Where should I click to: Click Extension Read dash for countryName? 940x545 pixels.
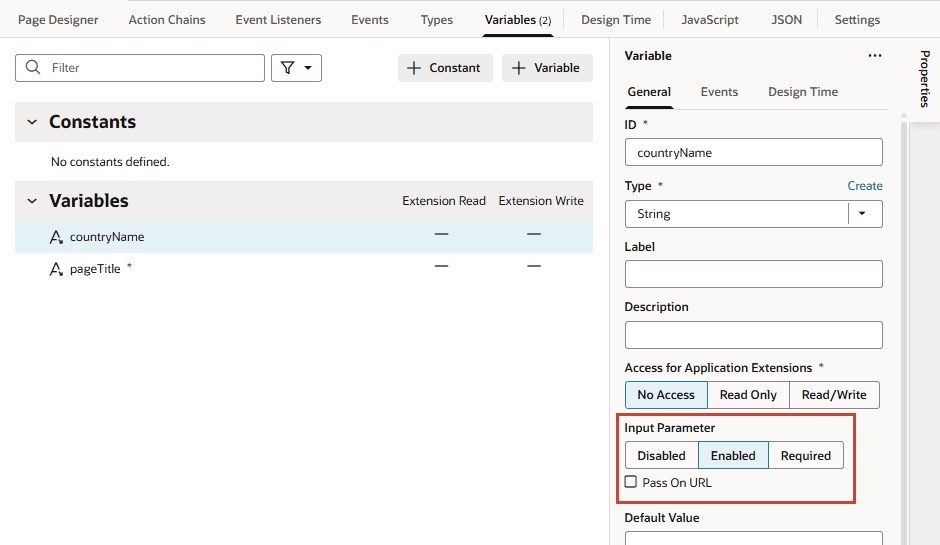[442, 234]
